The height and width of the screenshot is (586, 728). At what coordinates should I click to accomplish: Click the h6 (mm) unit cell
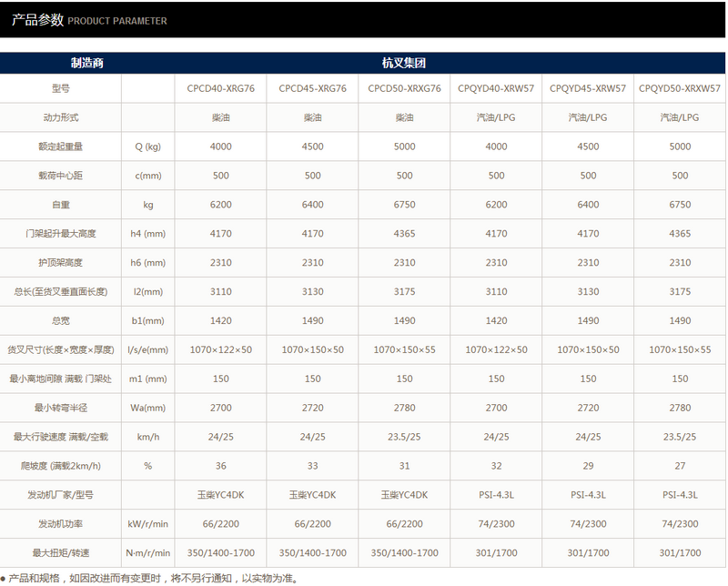[148, 262]
